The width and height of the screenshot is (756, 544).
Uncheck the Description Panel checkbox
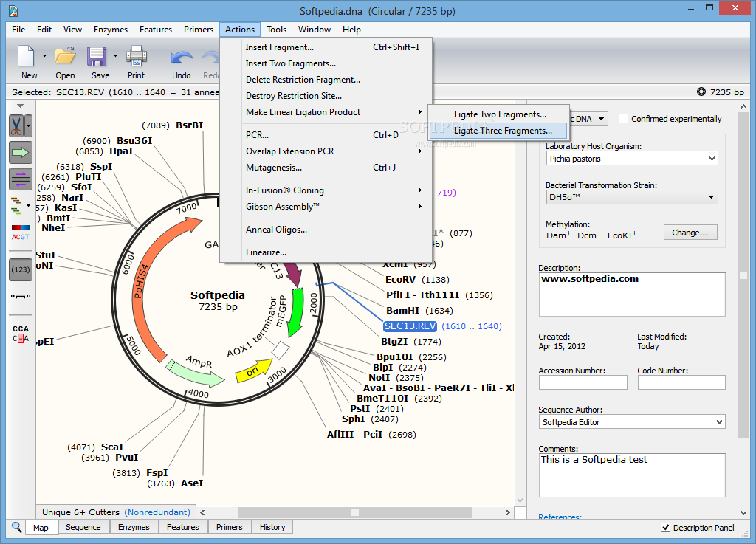point(665,527)
